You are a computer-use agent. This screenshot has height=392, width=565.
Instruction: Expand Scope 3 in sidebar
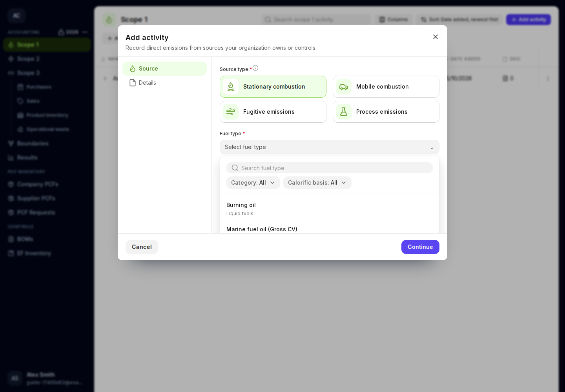tap(47, 73)
